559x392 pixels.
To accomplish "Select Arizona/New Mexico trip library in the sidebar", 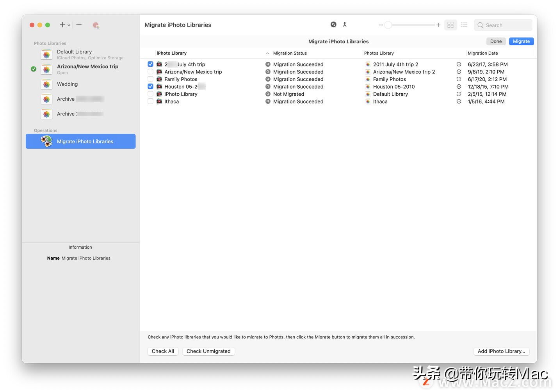I will (x=81, y=69).
